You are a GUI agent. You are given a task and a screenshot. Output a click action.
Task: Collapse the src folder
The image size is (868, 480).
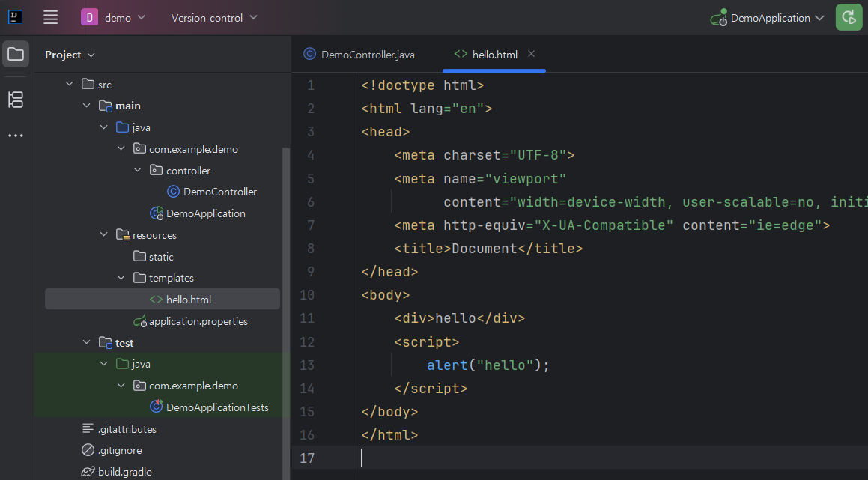pyautogui.click(x=69, y=84)
